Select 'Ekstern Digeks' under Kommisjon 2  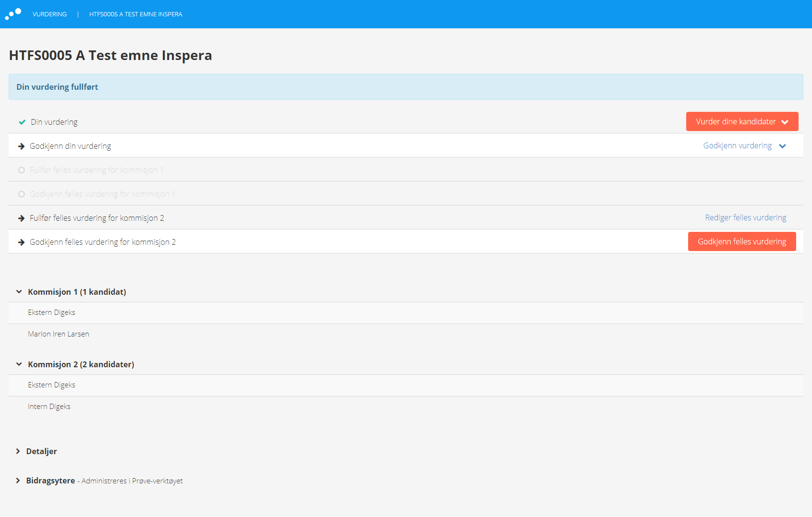point(406,385)
